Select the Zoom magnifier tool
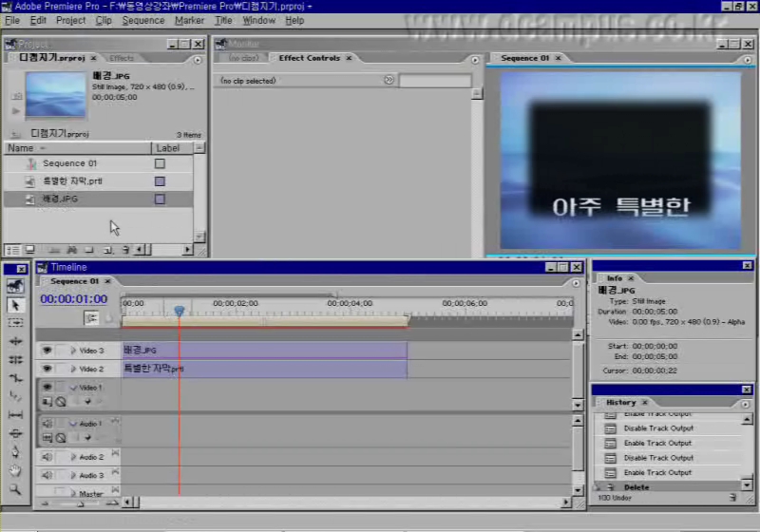This screenshot has height=532, width=760. [15, 489]
